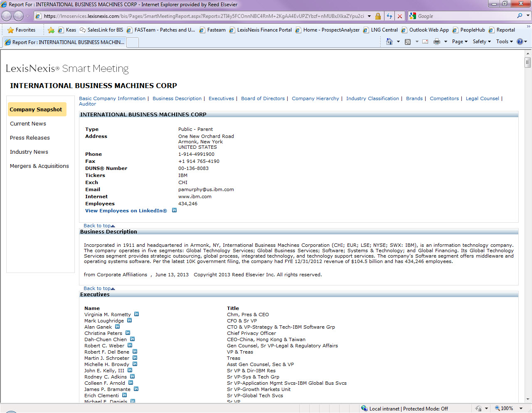Click Back to top above Business Description
The width and height of the screenshot is (532, 413).
click(99, 226)
